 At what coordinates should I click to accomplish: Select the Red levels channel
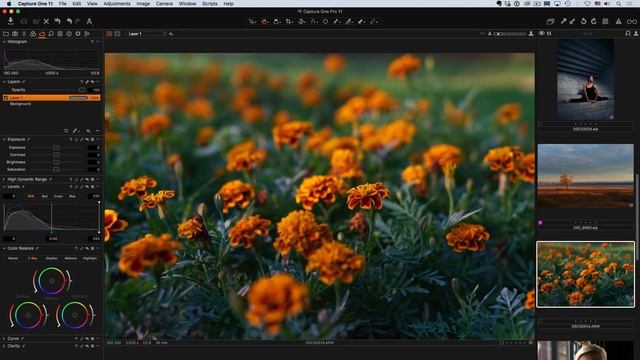coord(44,196)
